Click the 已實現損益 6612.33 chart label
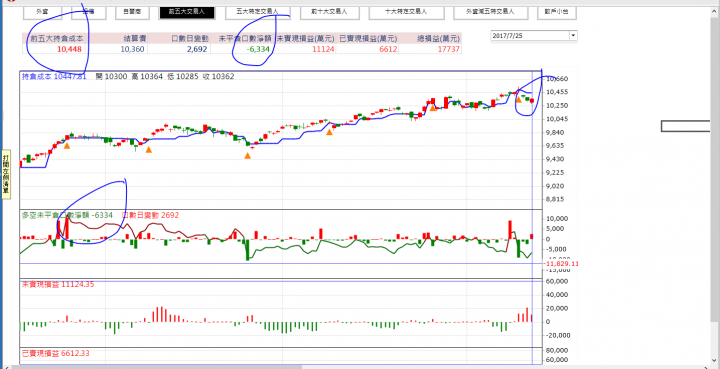Screen dimensions: 720x369 [x=56, y=354]
